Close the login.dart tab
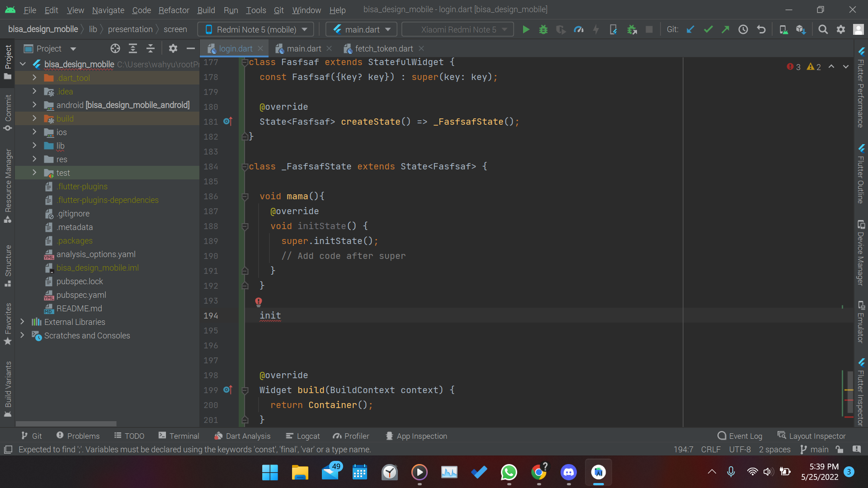Image resolution: width=868 pixels, height=488 pixels. (x=260, y=48)
